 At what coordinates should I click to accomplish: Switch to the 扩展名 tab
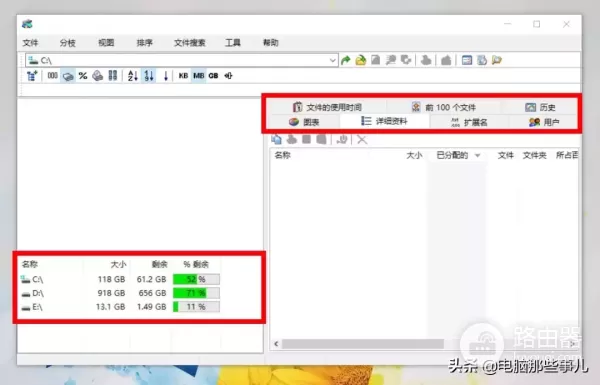(469, 122)
